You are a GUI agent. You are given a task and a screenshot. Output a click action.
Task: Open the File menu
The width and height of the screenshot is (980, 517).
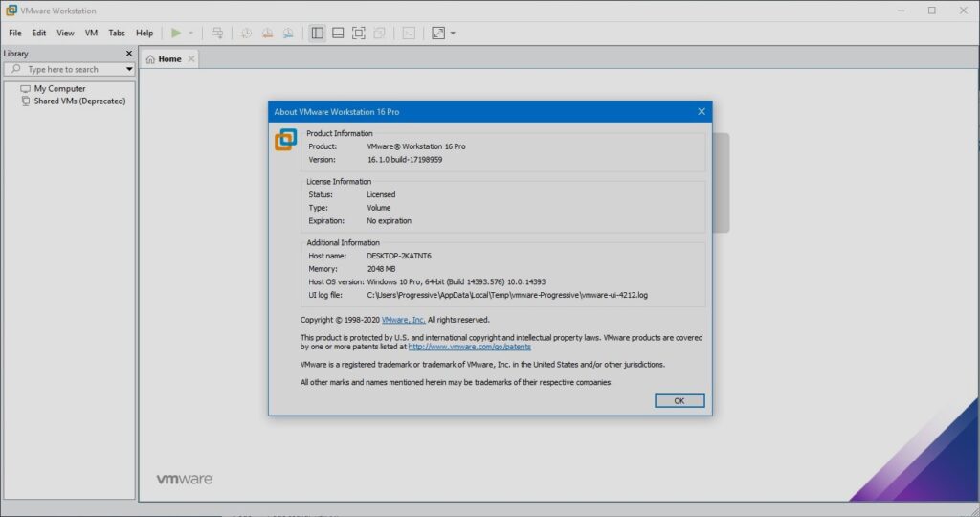point(15,33)
